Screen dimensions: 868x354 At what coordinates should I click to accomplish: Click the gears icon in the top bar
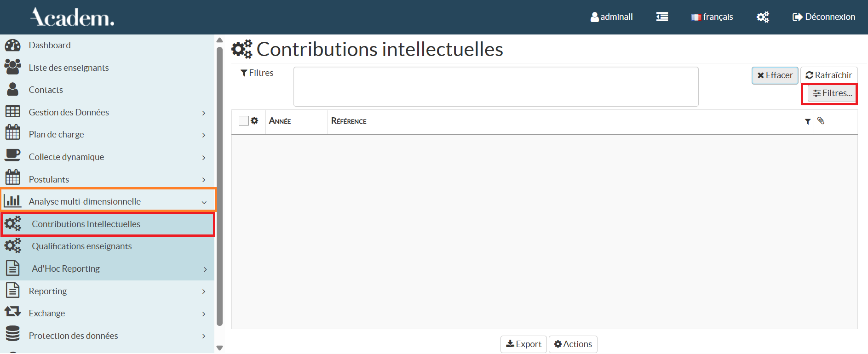click(x=763, y=17)
